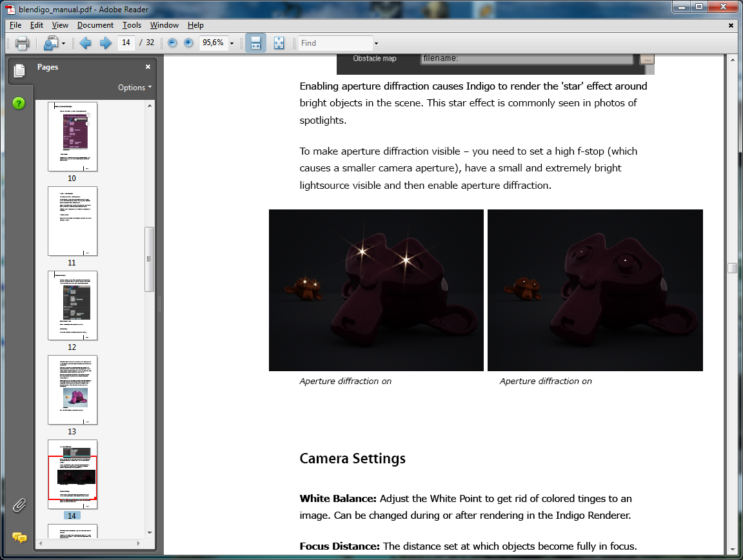Select page 10 thumbnail

click(72, 137)
